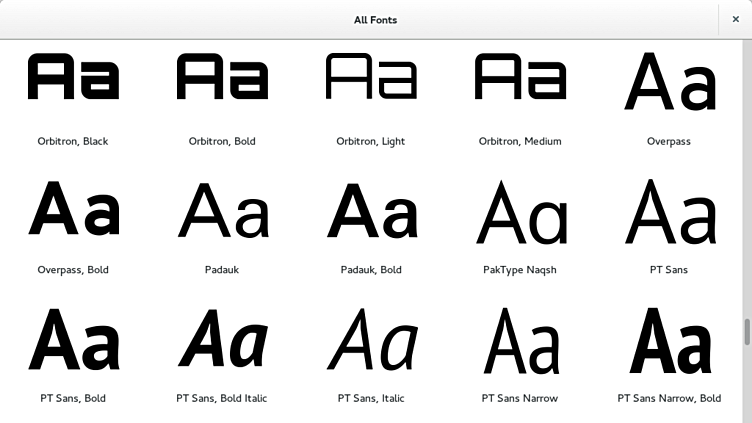Open the PT Sans, Bold font sample
The width and height of the screenshot is (752, 423).
pyautogui.click(x=73, y=339)
